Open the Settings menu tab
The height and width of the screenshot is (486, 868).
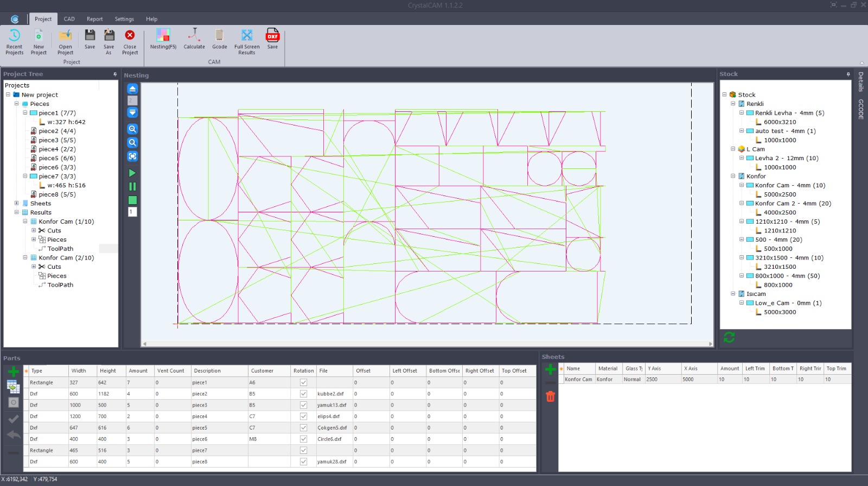point(124,19)
